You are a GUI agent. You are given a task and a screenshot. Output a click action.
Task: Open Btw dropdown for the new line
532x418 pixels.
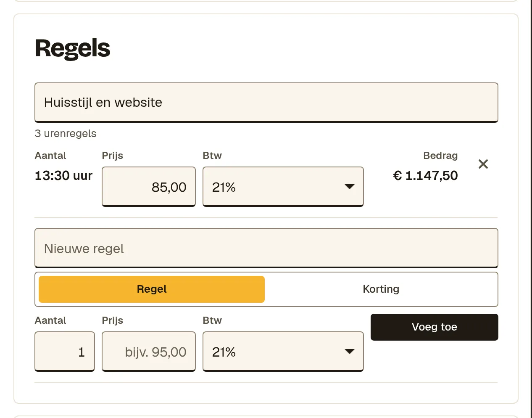(283, 352)
